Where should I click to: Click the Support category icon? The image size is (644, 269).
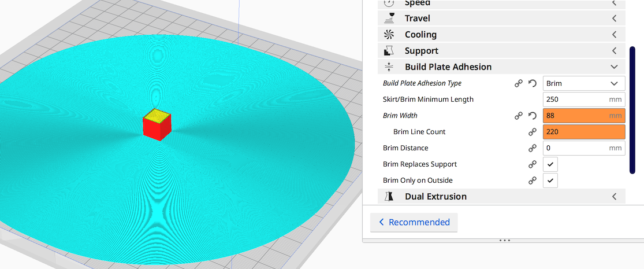pos(389,50)
